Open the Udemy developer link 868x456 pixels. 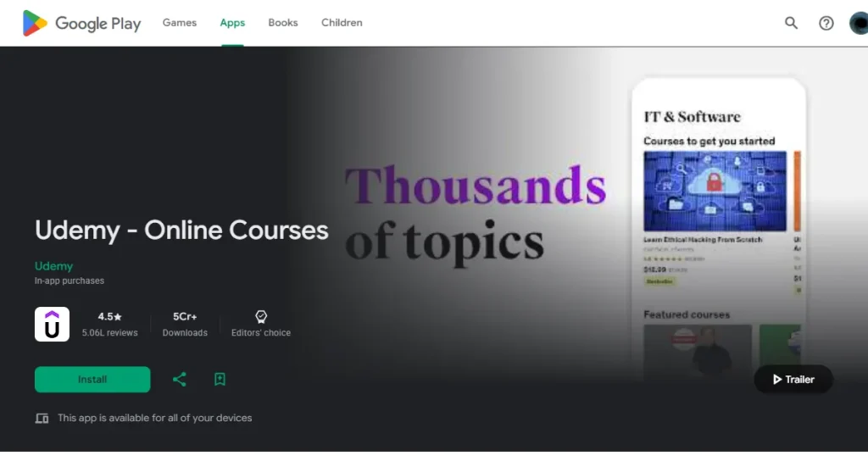coord(53,266)
